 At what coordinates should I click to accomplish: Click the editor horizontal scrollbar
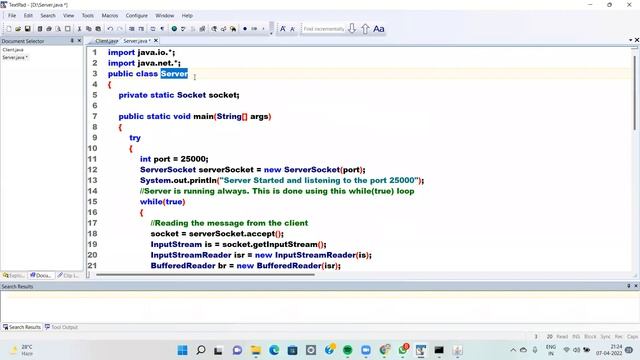(x=206, y=275)
